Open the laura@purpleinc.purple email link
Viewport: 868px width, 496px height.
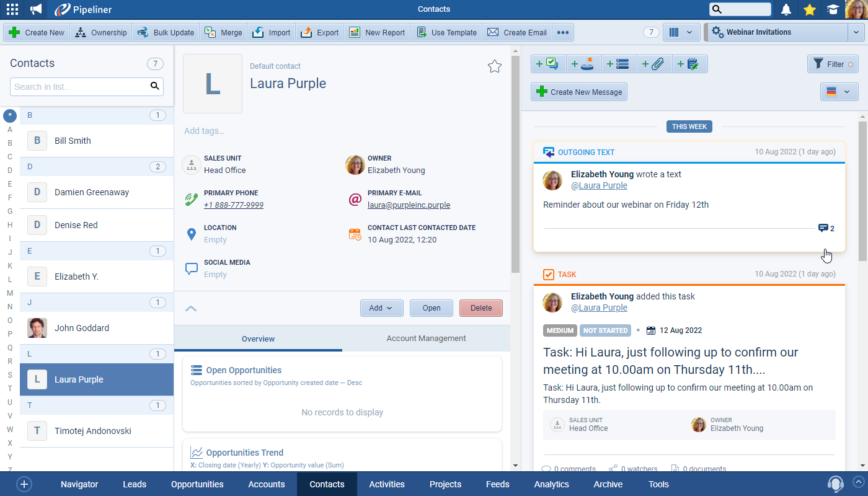pos(409,205)
